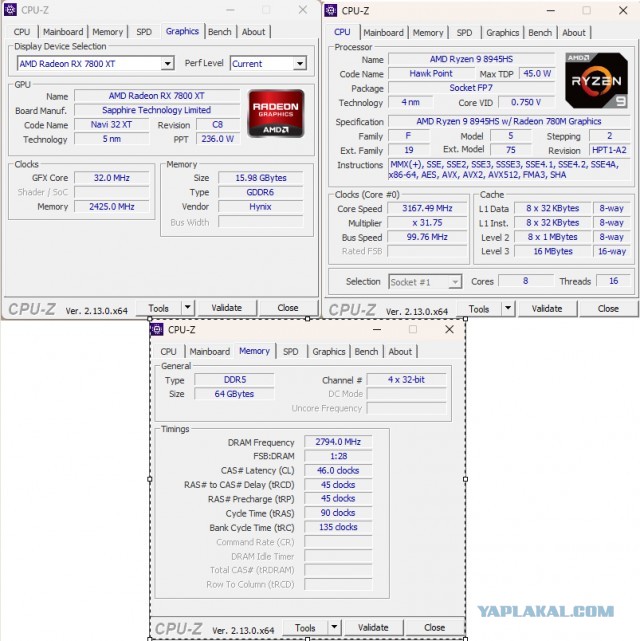Click the Core Speed value 3167.49 MHz
Viewport: 640px width, 641px height.
point(427,208)
